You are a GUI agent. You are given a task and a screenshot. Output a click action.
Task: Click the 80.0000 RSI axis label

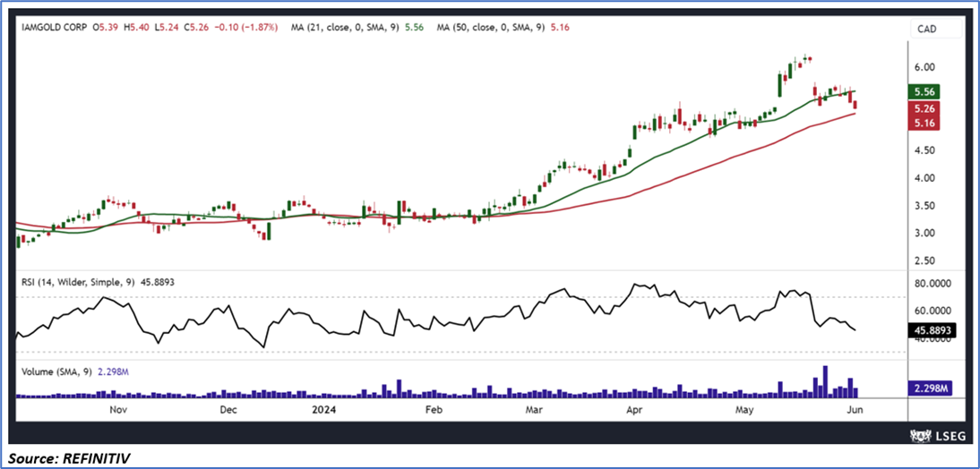point(932,283)
